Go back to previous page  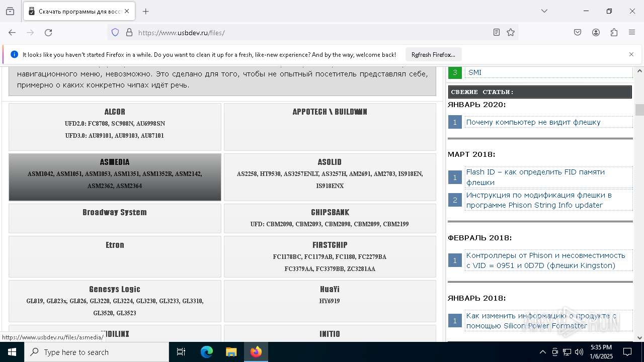click(x=12, y=32)
